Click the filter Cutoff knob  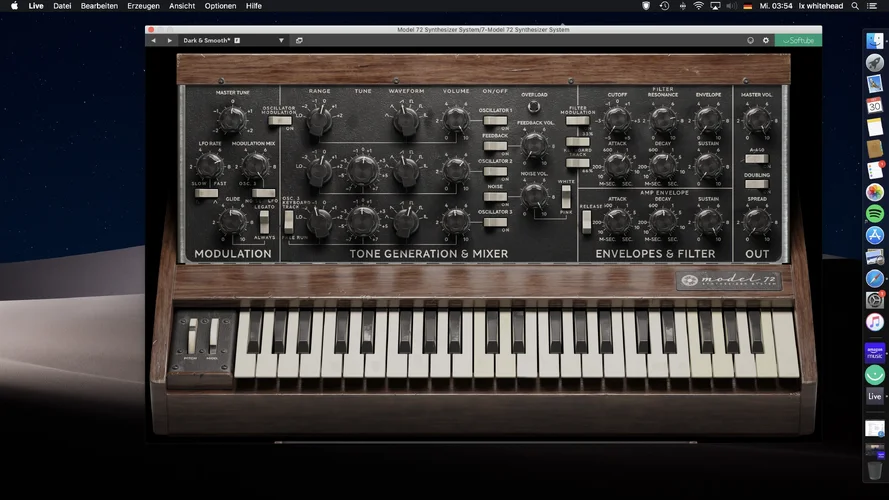point(617,119)
